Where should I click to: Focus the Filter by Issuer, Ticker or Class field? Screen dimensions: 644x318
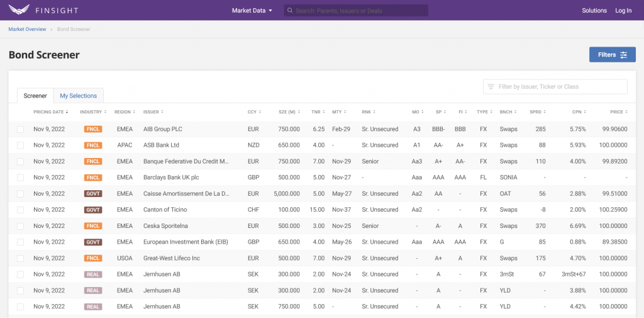tap(555, 87)
